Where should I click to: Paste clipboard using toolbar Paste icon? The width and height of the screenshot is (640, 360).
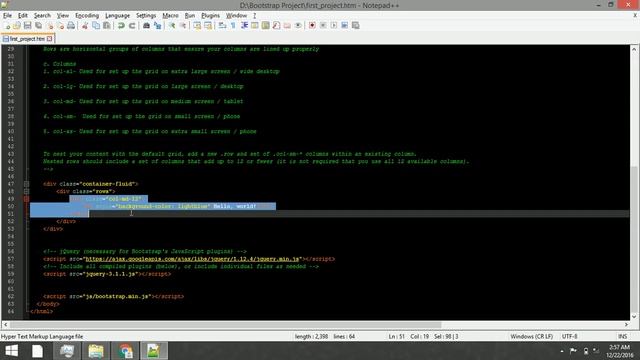[x=107, y=26]
